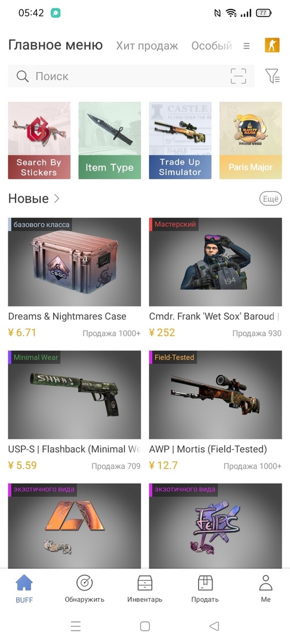Viewport: 290px width, 644px height.
Task: Switch to Особый tab
Action: [212, 45]
